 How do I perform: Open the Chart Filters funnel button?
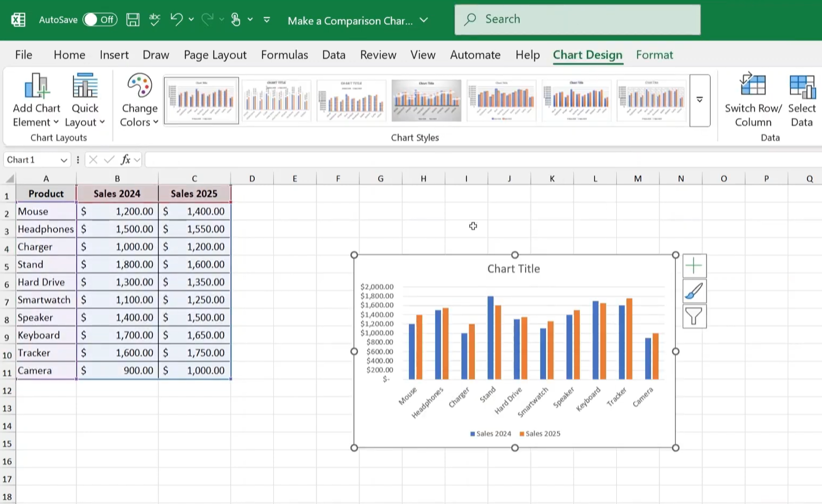694,316
